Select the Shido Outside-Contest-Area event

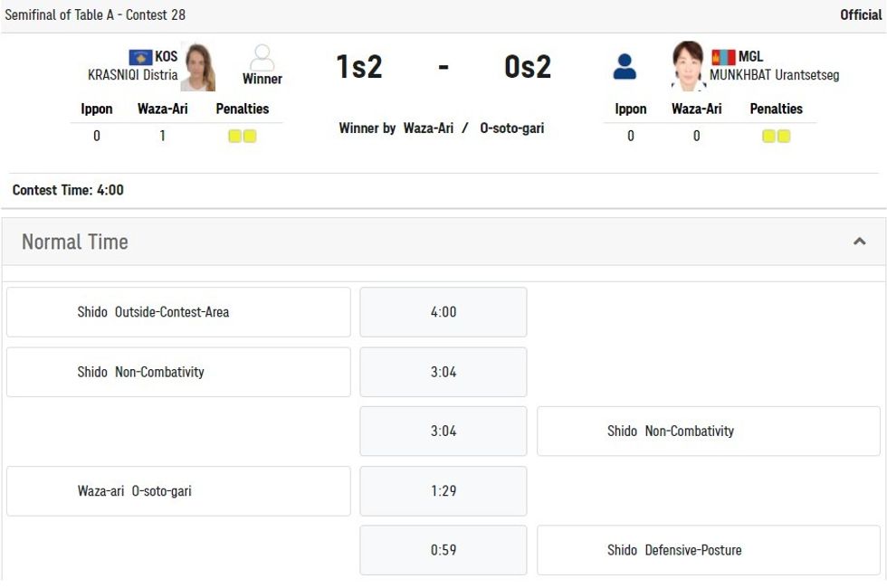tap(178, 312)
